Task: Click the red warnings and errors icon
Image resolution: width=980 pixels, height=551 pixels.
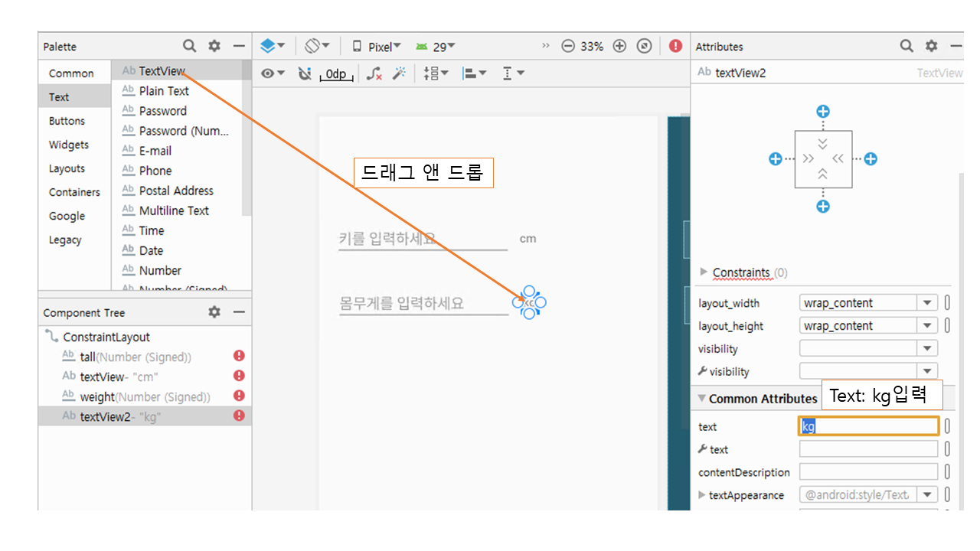Action: 675,46
